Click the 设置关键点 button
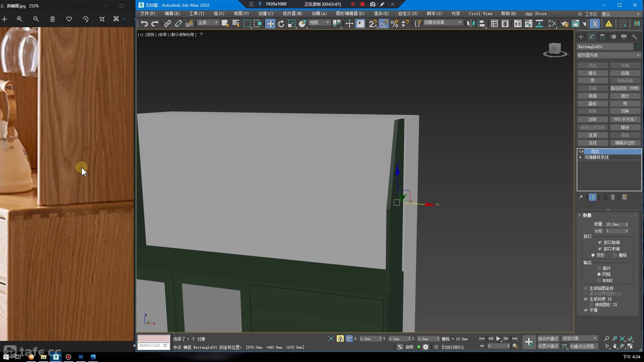Viewport: 644px width, 362px height. pos(548,346)
